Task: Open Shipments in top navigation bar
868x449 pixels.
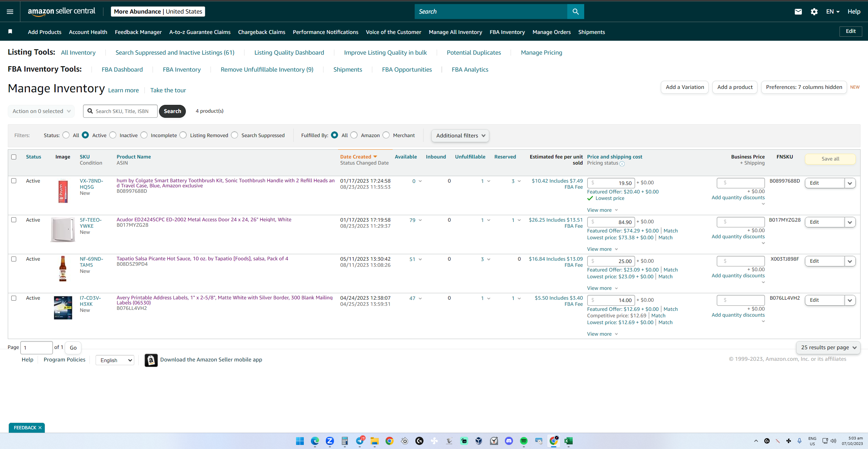Action: tap(591, 32)
